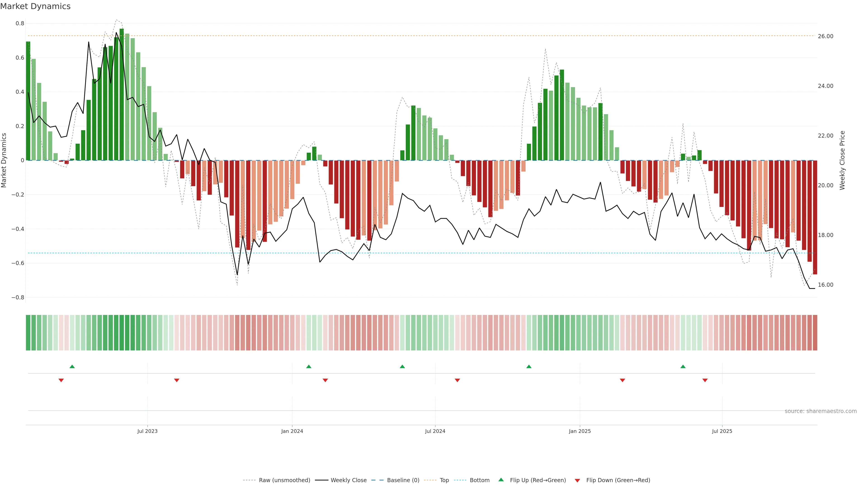Click the Jan 2025 x-axis label
Viewport: 868px width, 488px height.
click(x=580, y=431)
